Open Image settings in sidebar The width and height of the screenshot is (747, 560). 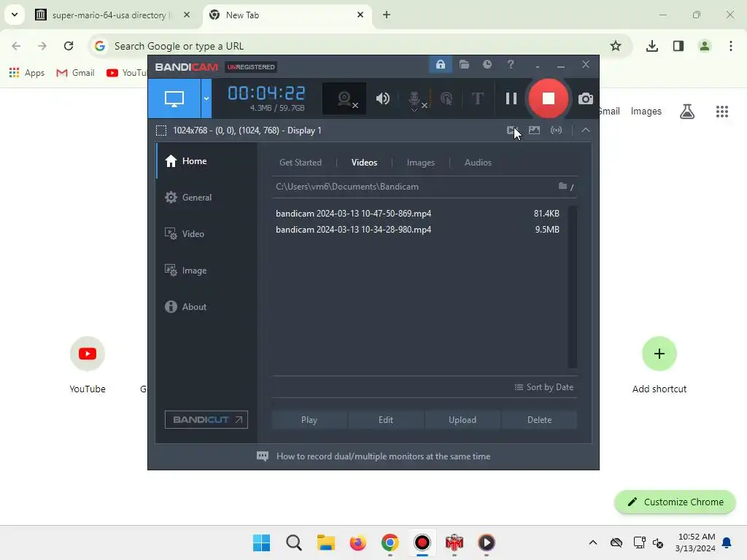206,271
